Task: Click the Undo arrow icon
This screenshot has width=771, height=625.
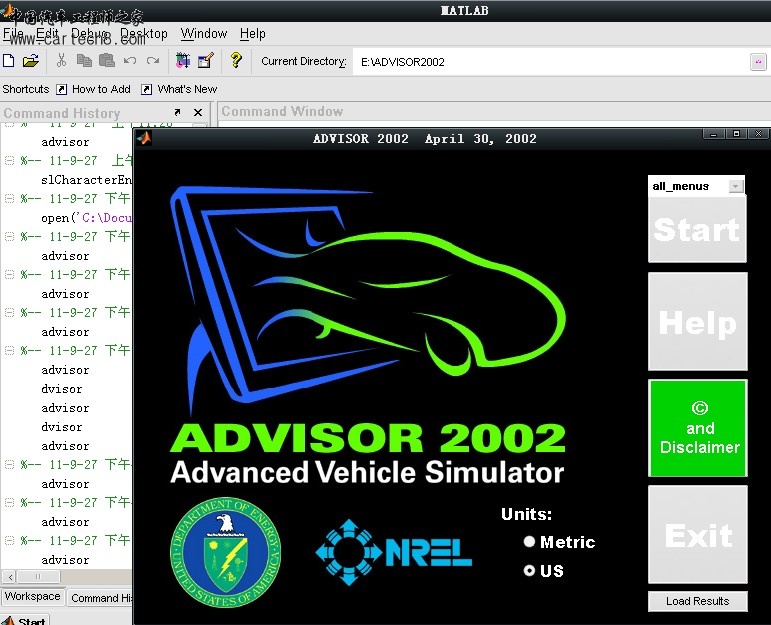Action: [130, 60]
